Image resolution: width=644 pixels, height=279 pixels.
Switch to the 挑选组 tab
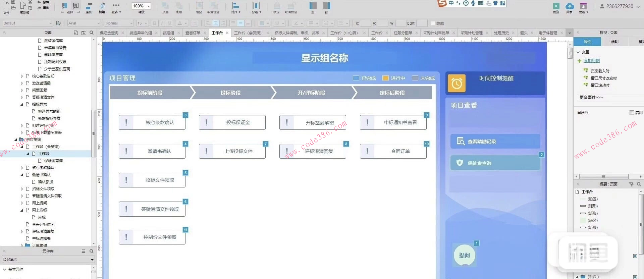[x=168, y=33]
